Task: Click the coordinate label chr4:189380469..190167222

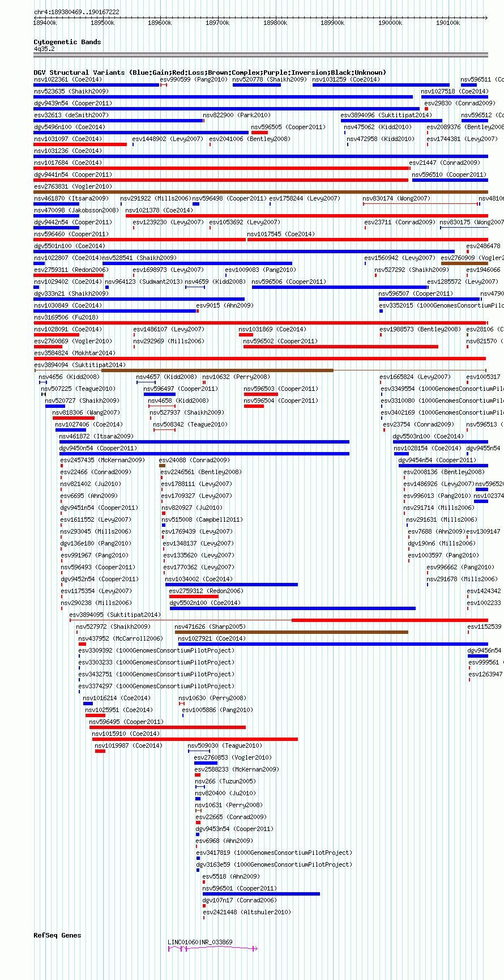Action: point(76,12)
